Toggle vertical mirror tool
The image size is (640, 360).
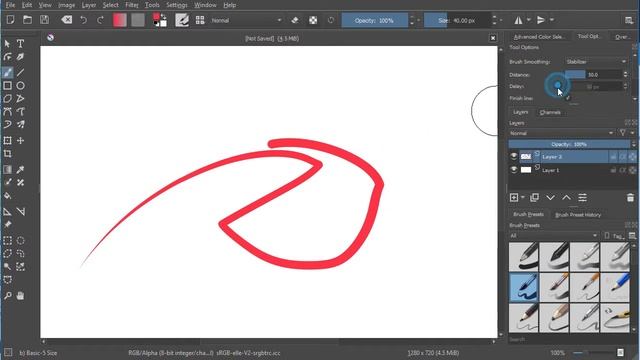click(541, 20)
